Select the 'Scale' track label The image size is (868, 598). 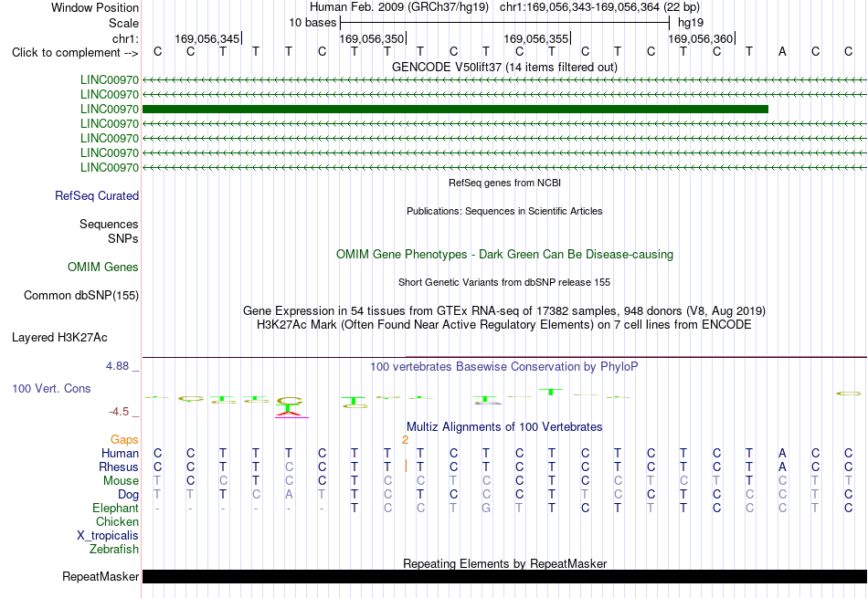tap(123, 23)
